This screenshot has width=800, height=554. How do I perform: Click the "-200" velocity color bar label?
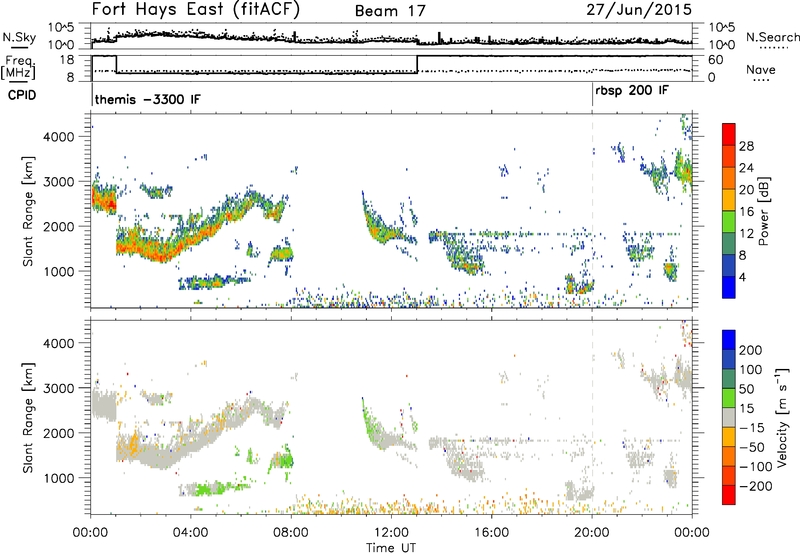pos(756,486)
